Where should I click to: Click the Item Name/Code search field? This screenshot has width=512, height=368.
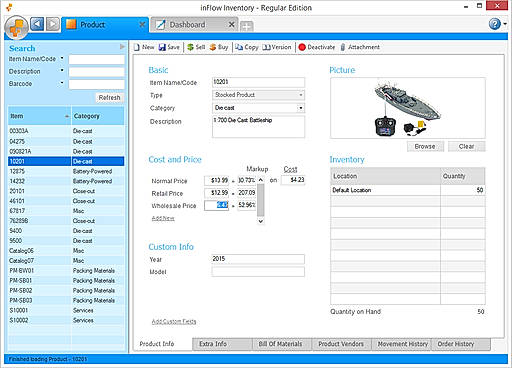click(96, 59)
